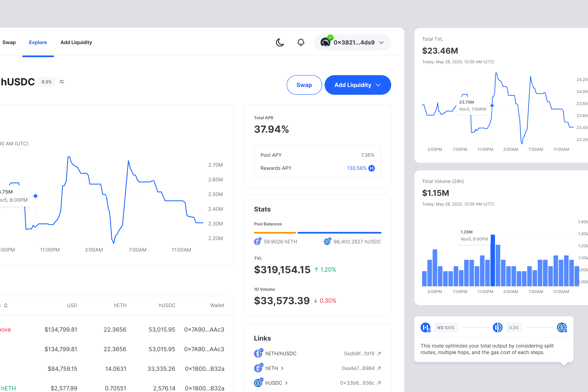Click the hUSDC token icon in Links
The width and height of the screenshot is (588, 392).
click(x=258, y=383)
